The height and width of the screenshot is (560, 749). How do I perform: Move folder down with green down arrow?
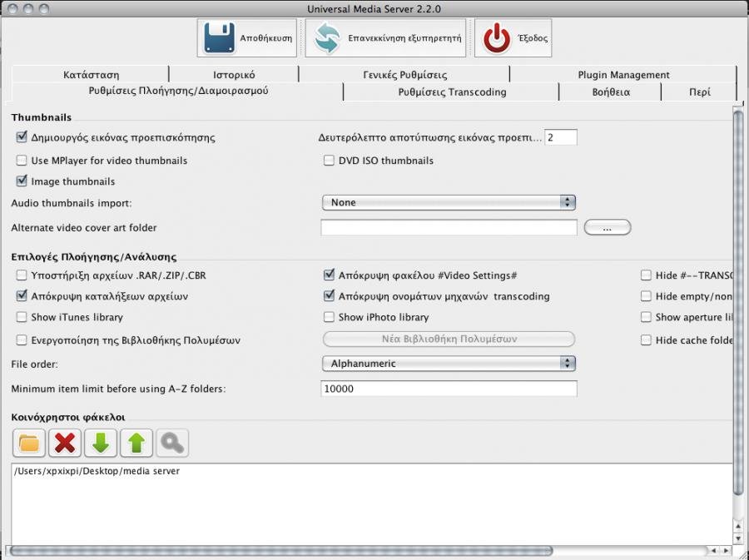point(101,443)
